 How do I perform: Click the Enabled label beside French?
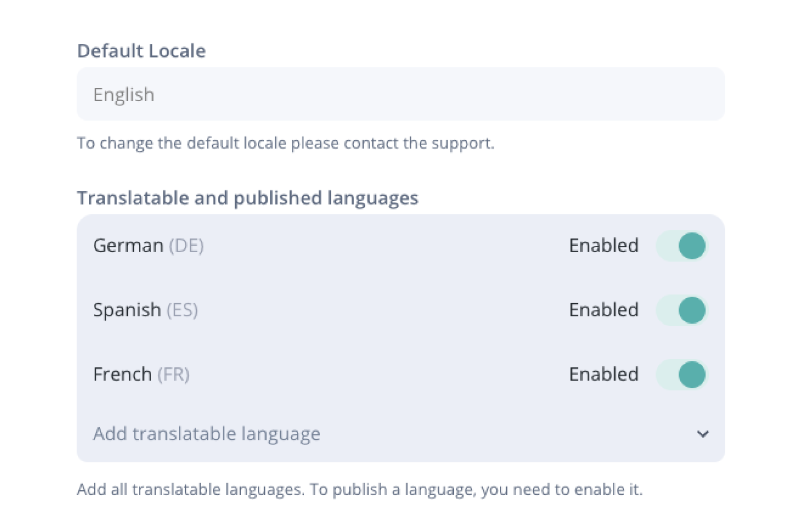(x=603, y=375)
